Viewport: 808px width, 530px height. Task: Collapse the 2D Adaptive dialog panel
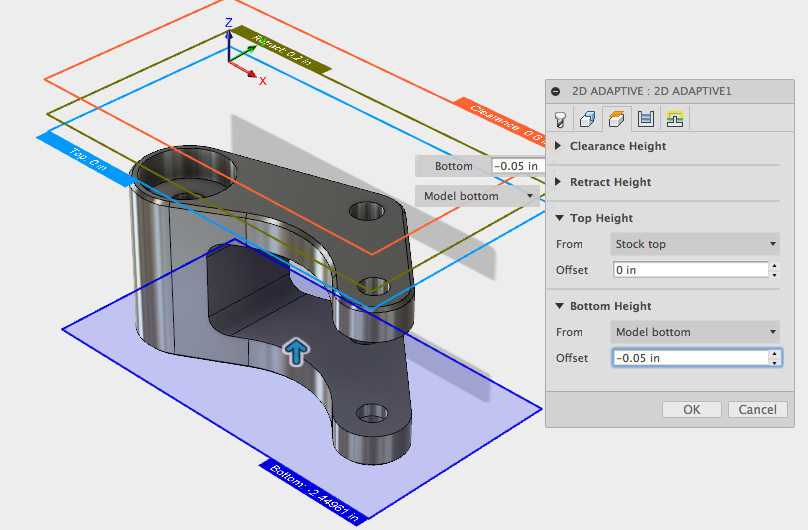pos(556,90)
